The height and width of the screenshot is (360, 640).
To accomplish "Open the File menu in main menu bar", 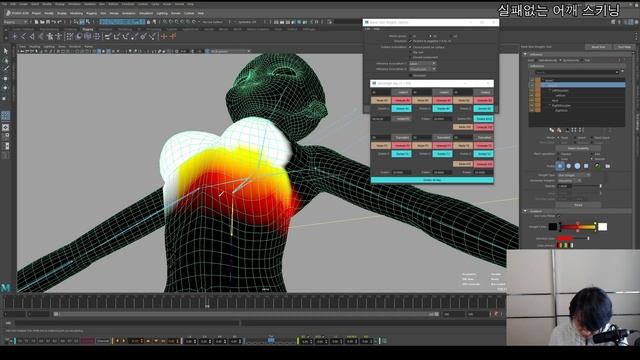I will point(5,4).
